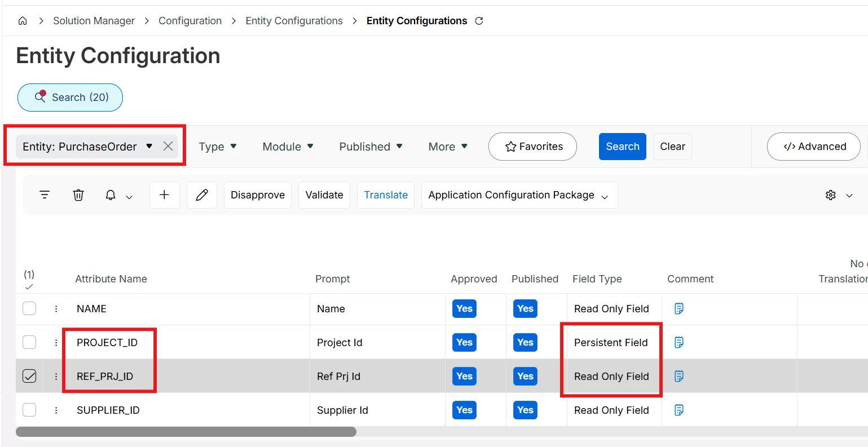Click the trash delete icon in toolbar
Viewport: 868px width, 447px height.
coord(78,195)
